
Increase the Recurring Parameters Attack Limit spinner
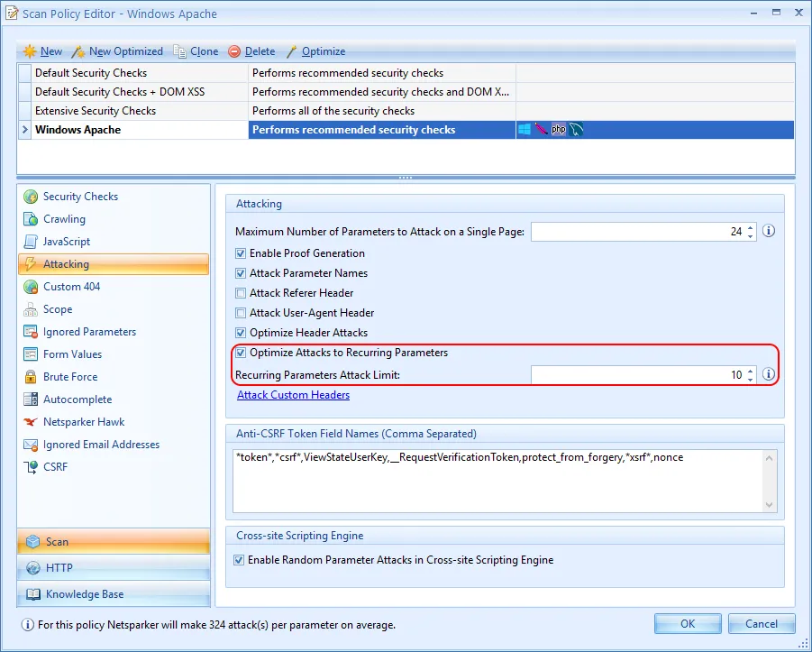tap(749, 371)
